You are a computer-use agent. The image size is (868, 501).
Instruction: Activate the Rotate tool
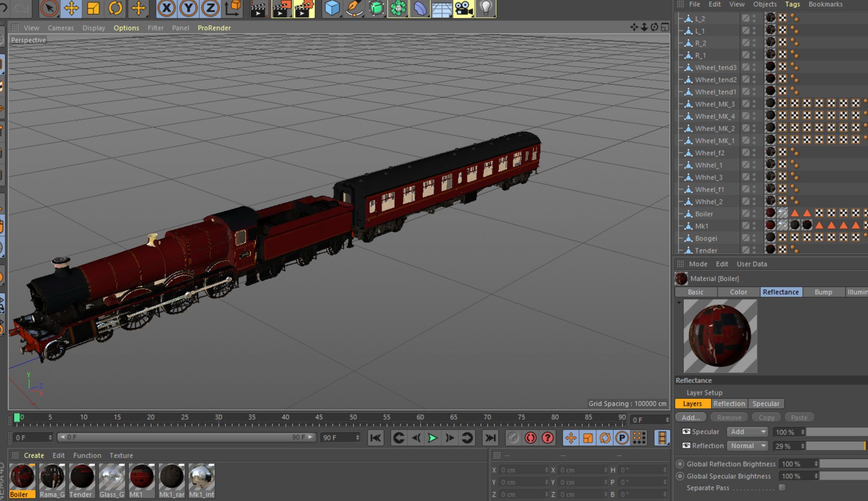(x=115, y=8)
